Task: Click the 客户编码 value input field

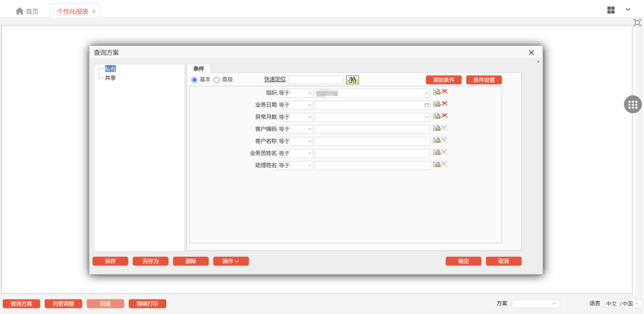Action: click(373, 129)
